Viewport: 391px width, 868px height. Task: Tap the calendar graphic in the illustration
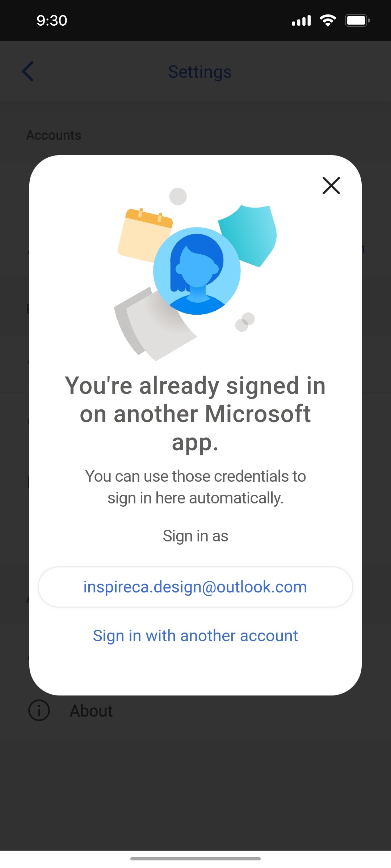point(145,234)
